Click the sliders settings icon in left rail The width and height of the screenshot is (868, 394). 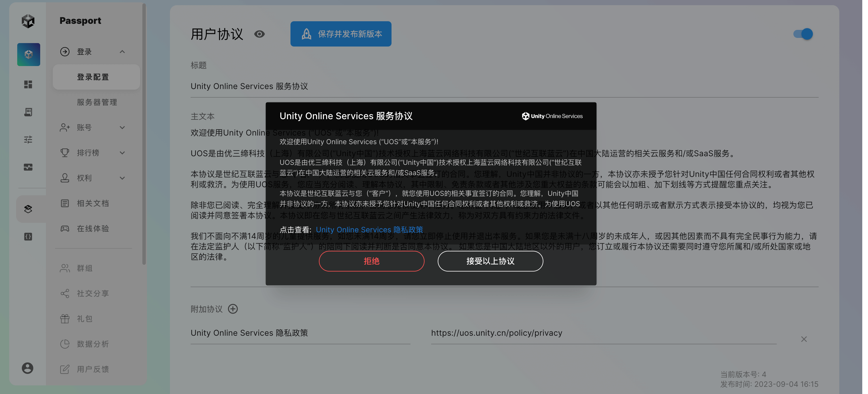pos(28,139)
